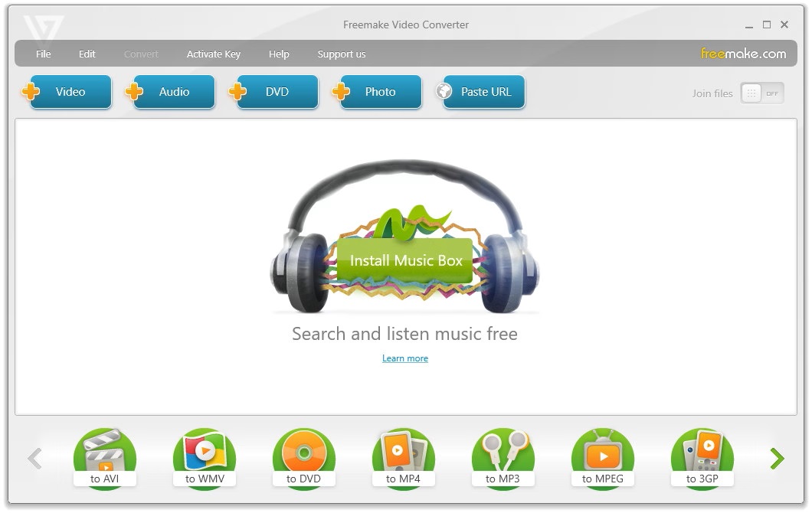The image size is (812, 513).
Task: Open the Help menu
Action: (x=279, y=54)
